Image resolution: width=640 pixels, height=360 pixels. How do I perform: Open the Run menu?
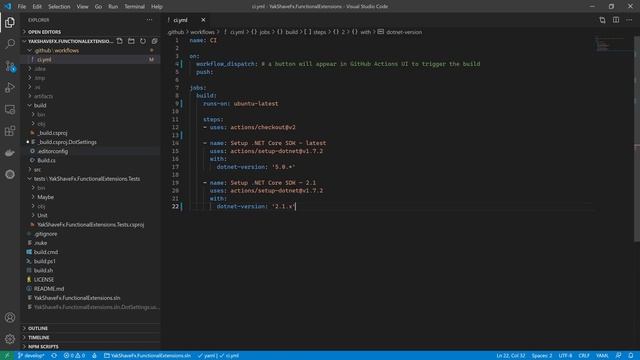pos(113,7)
